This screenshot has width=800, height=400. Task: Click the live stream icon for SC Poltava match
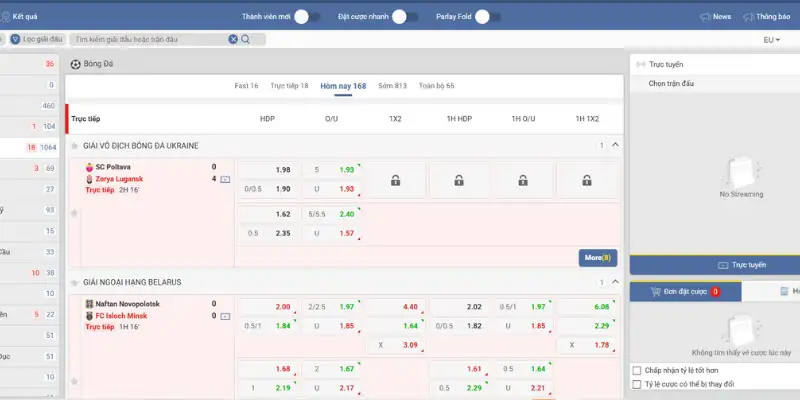click(x=224, y=179)
